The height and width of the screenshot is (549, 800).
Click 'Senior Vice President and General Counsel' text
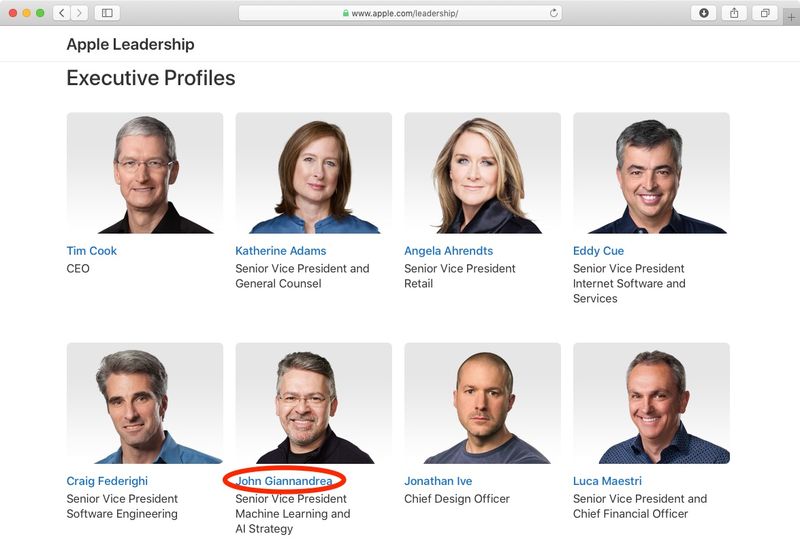pos(302,276)
